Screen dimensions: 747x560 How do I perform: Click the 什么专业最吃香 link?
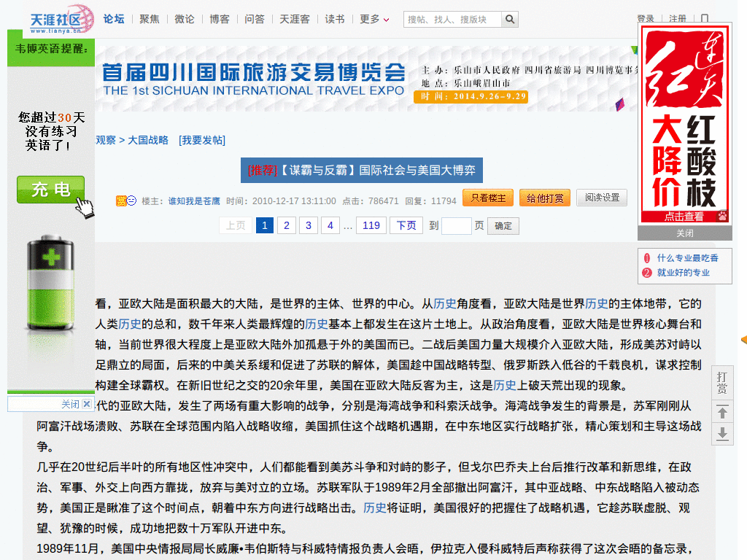pos(690,257)
